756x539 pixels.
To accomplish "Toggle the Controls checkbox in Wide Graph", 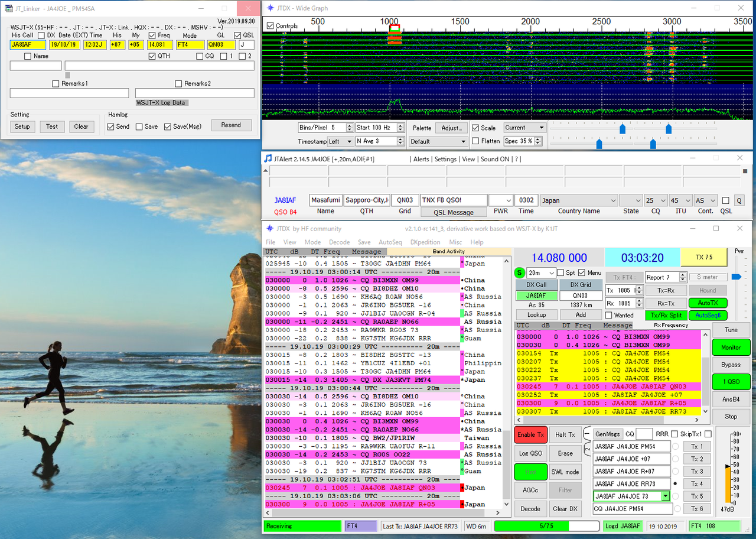I will 271,26.
